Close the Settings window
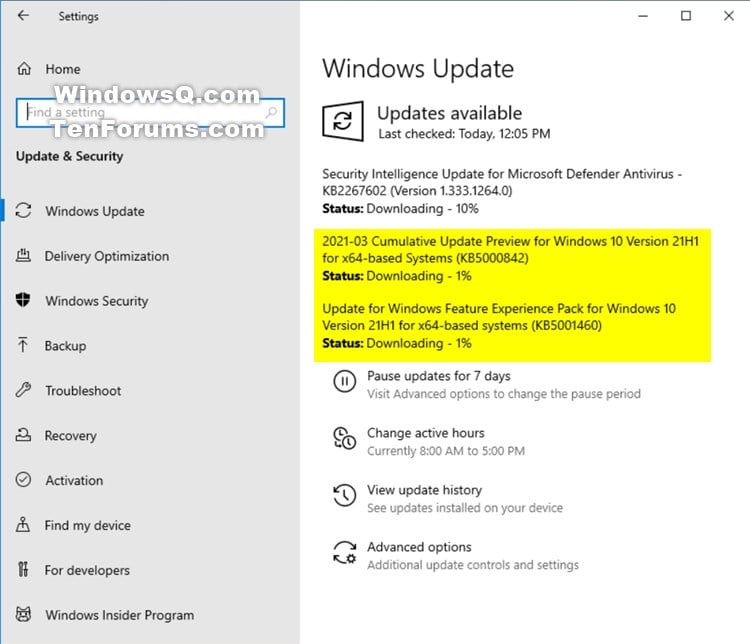This screenshot has width=750, height=644. pos(728,16)
